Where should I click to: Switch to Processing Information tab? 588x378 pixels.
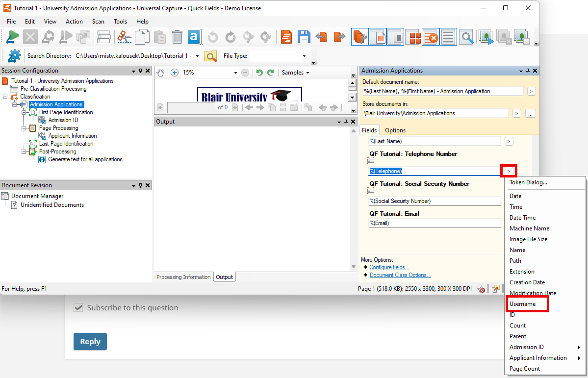pyautogui.click(x=183, y=277)
